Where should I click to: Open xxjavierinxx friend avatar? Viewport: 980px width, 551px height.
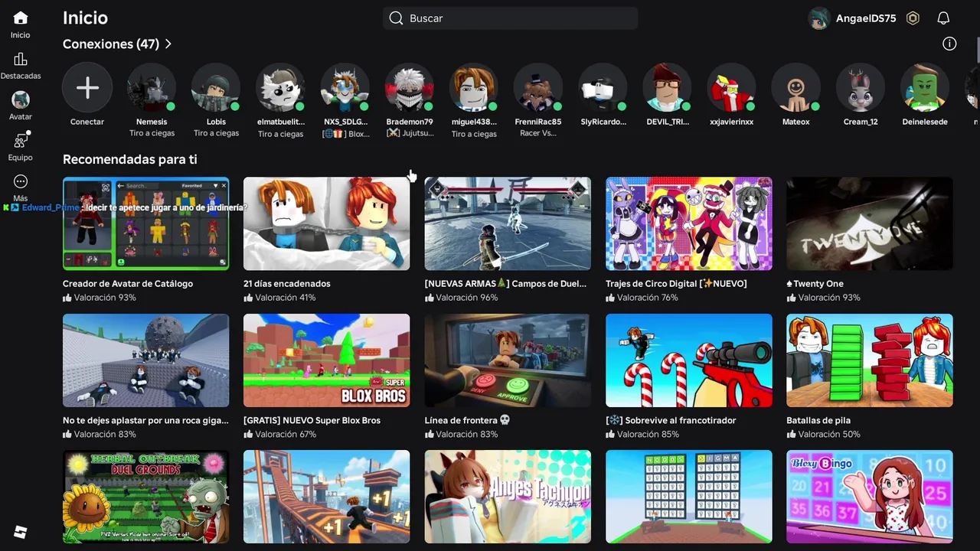(732, 87)
